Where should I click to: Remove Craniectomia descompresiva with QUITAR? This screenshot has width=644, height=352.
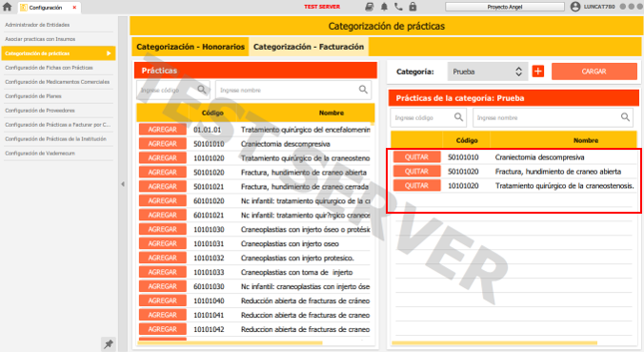click(417, 157)
